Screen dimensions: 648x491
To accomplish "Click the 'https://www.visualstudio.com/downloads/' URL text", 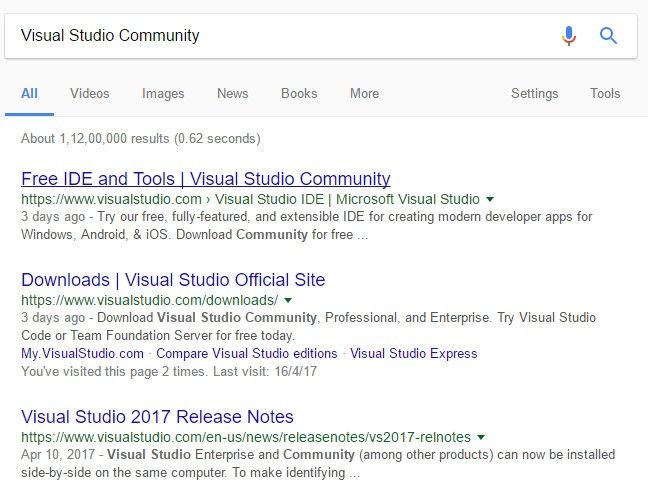I will 150,300.
